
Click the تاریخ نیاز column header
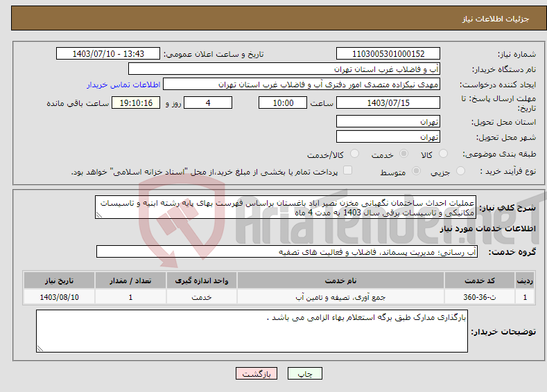59,280
